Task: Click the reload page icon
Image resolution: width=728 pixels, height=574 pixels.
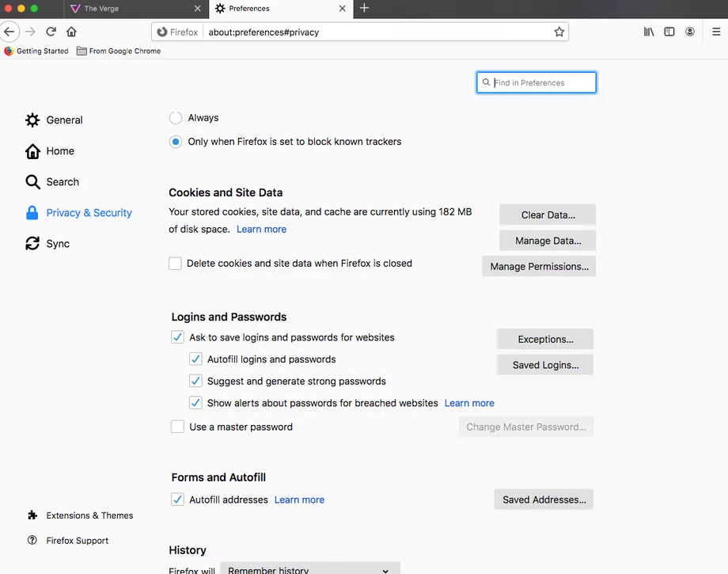Action: coord(51,32)
